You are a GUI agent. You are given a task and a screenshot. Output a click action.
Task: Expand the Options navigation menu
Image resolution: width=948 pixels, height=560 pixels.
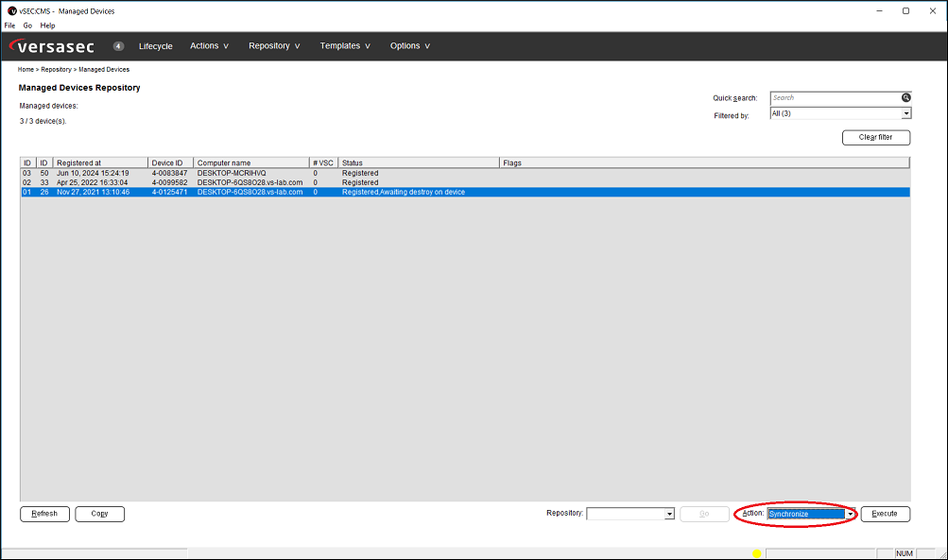(x=410, y=46)
